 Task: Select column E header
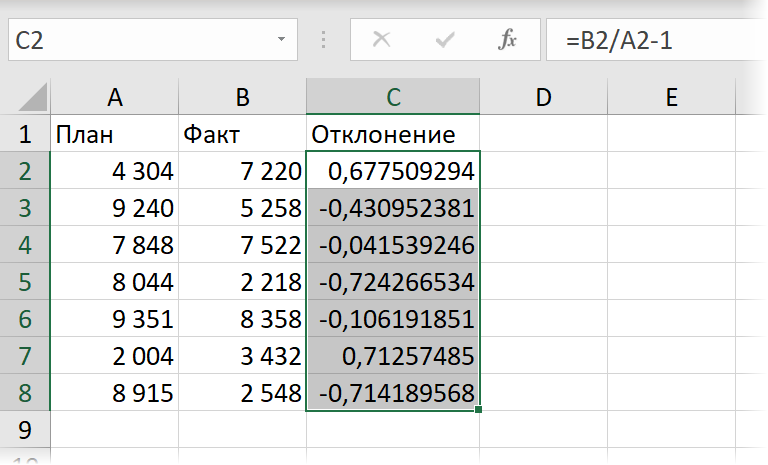pyautogui.click(x=671, y=97)
